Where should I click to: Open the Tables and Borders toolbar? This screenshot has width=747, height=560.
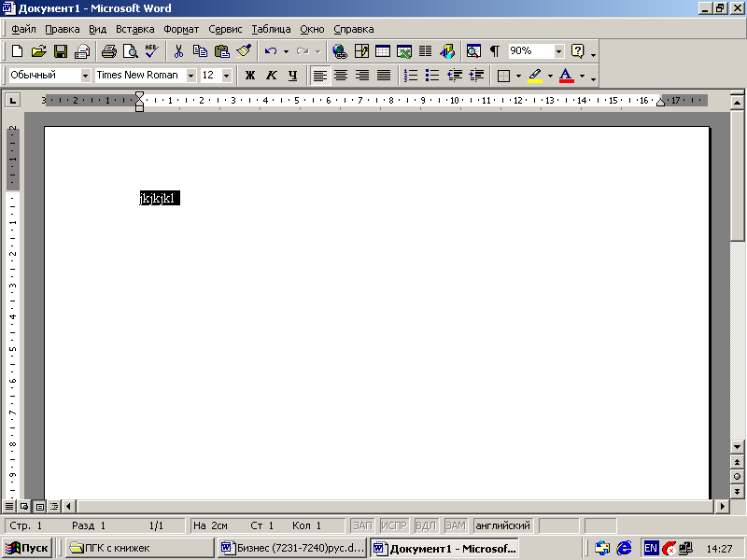pyautogui.click(x=361, y=51)
